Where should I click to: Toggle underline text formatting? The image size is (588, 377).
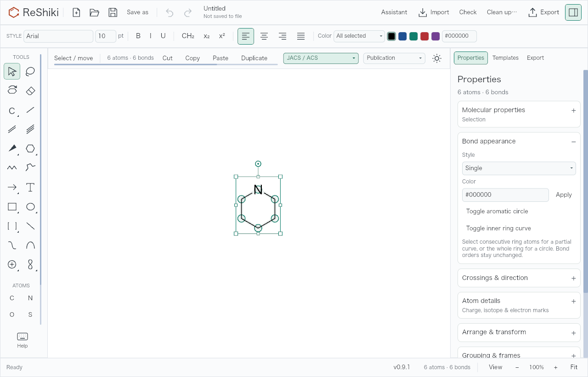[163, 36]
